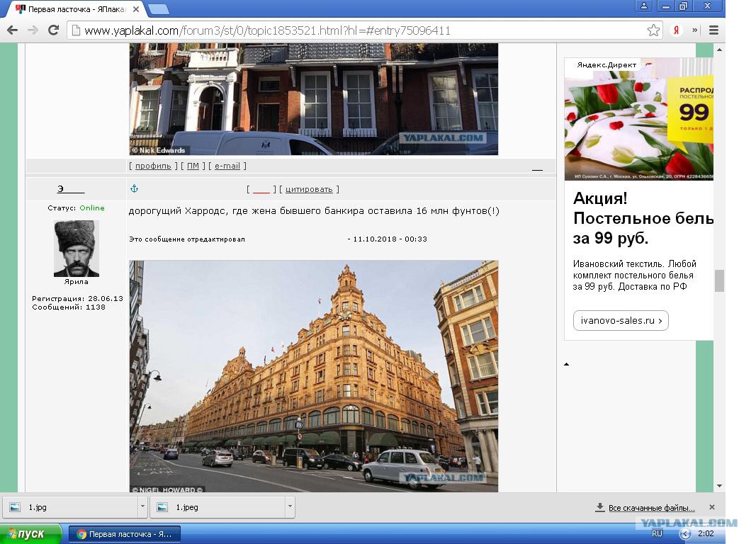The width and height of the screenshot is (756, 544).
Task: Select the Первая ласточка Chrome taskbar button
Action: tap(125, 534)
